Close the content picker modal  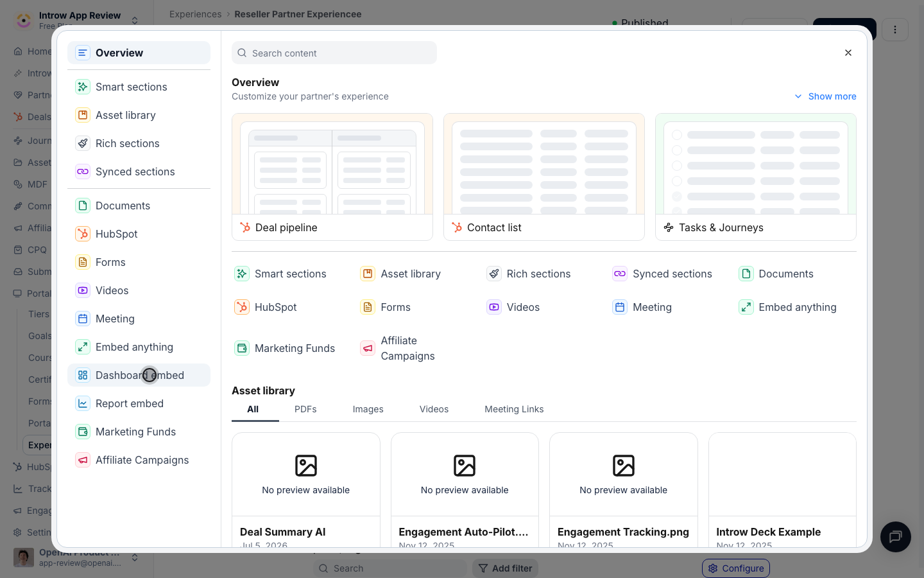pos(848,53)
